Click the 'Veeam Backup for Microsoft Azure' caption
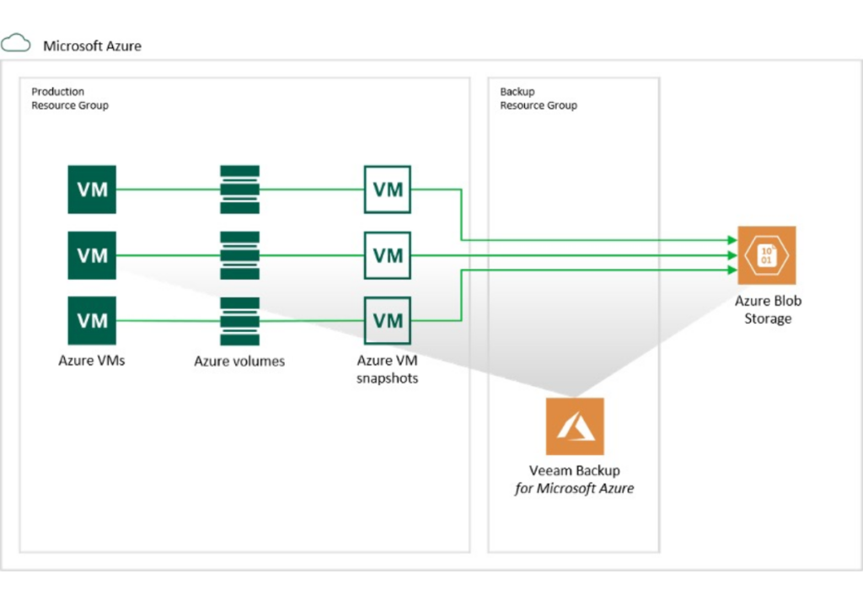The image size is (863, 616). click(575, 479)
